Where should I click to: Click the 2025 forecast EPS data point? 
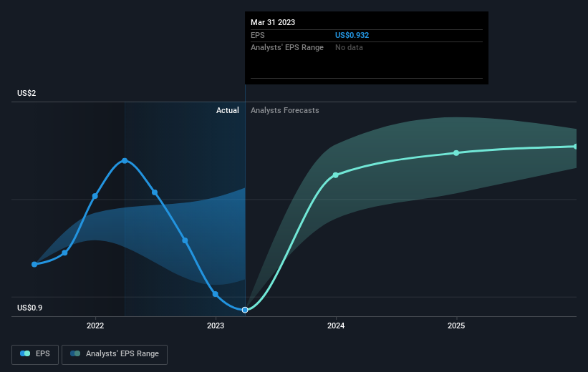(456, 153)
